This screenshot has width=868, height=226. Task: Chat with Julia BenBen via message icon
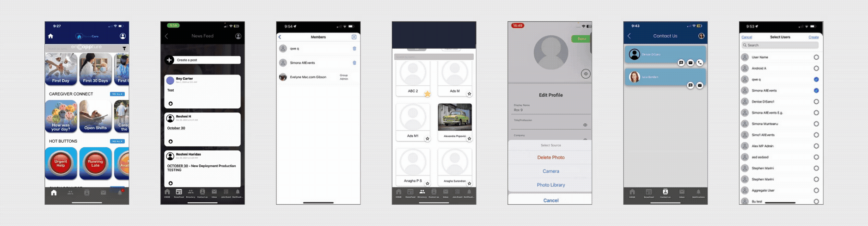[x=690, y=85]
